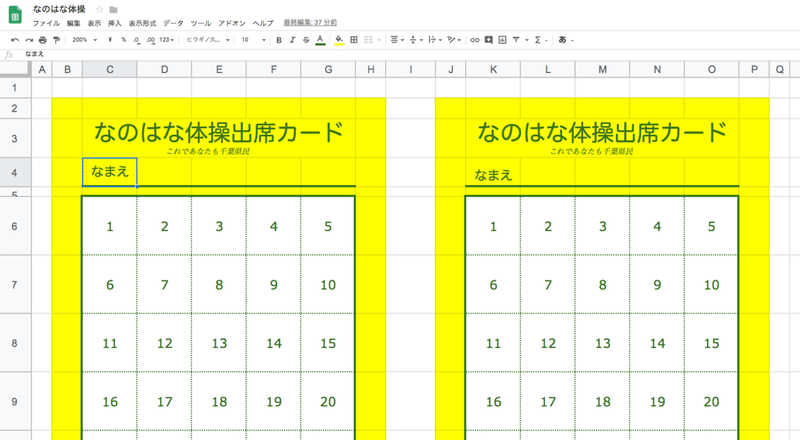Image resolution: width=800 pixels, height=440 pixels.
Task: Click right card title なのはな体操出席カード
Action: [603, 132]
